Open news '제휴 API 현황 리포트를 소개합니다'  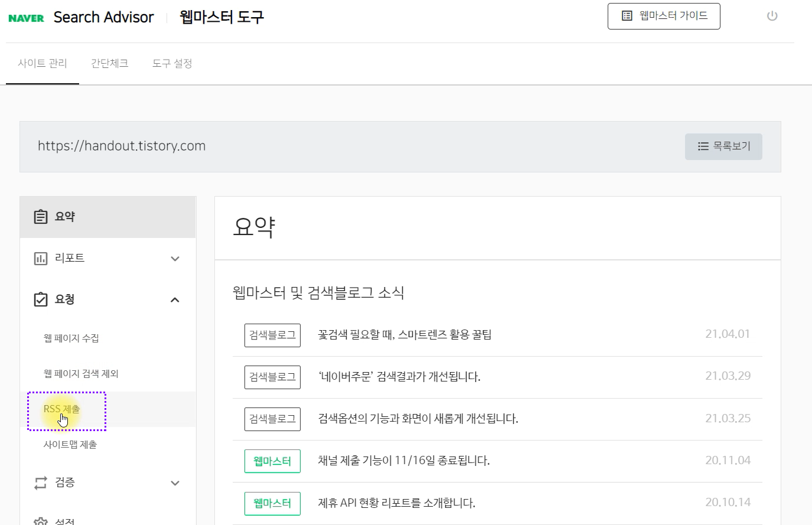[x=397, y=503]
